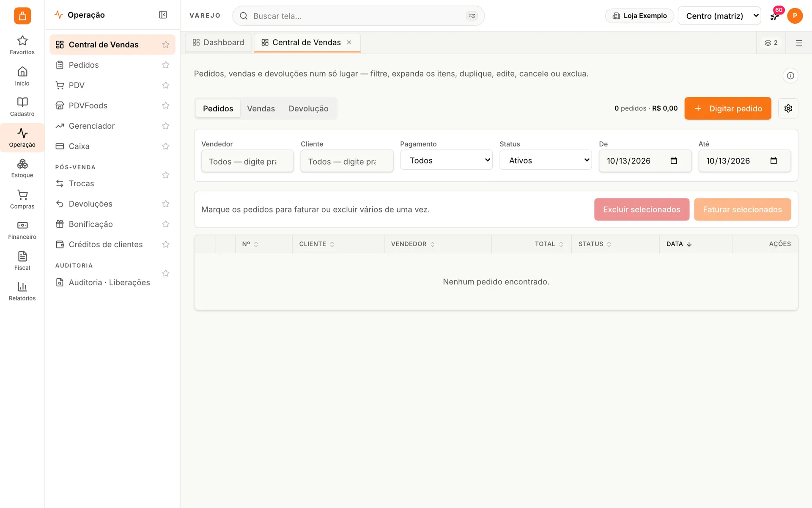812x508 pixels.
Task: Open the Relatórios module icon
Action: coord(22,291)
